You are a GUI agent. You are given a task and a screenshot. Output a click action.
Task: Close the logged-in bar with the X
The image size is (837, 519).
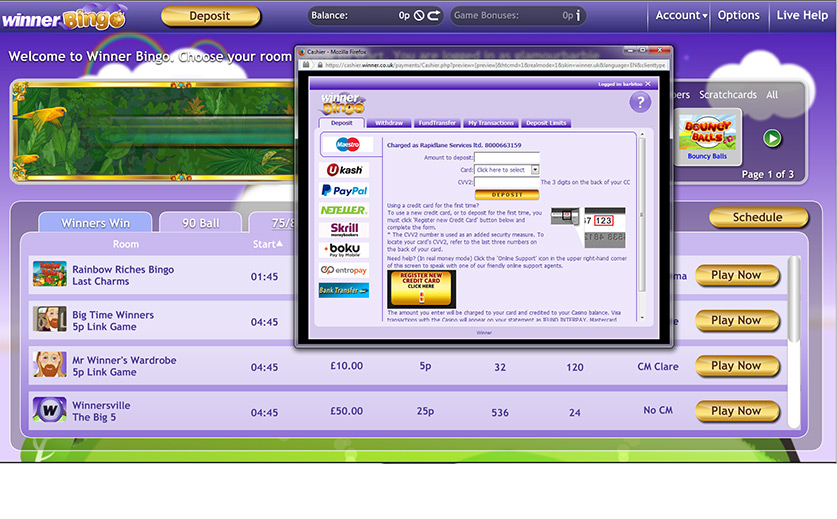tap(648, 84)
